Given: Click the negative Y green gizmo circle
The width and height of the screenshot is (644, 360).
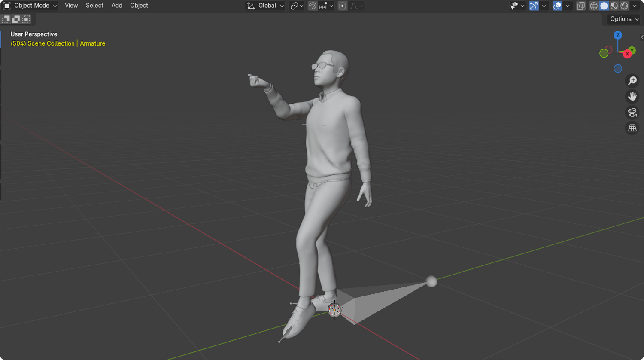Looking at the screenshot, I should coord(604,53).
